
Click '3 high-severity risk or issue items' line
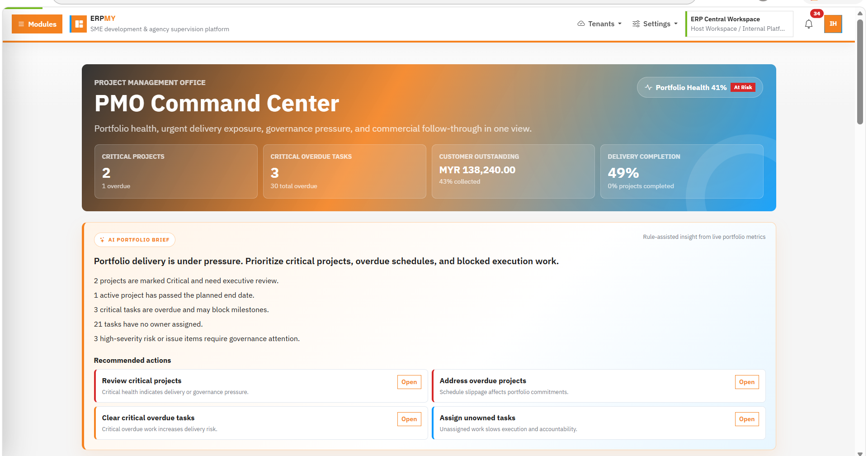(x=197, y=338)
